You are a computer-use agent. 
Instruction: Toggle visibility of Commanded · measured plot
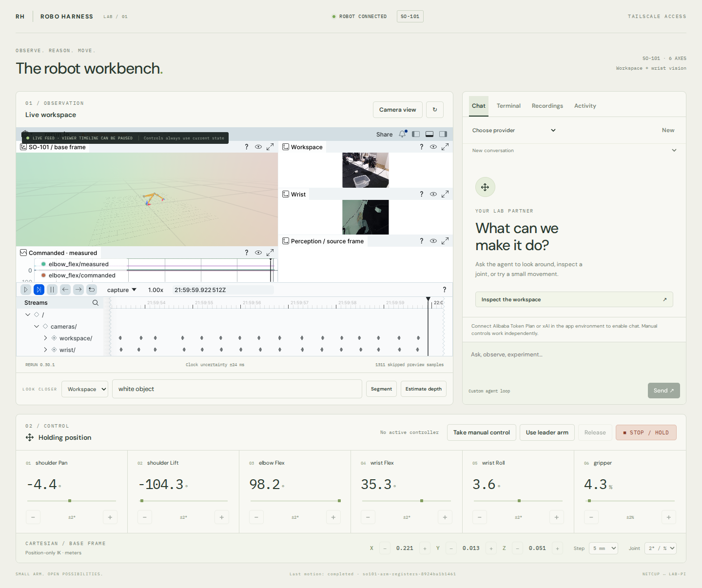[258, 253]
